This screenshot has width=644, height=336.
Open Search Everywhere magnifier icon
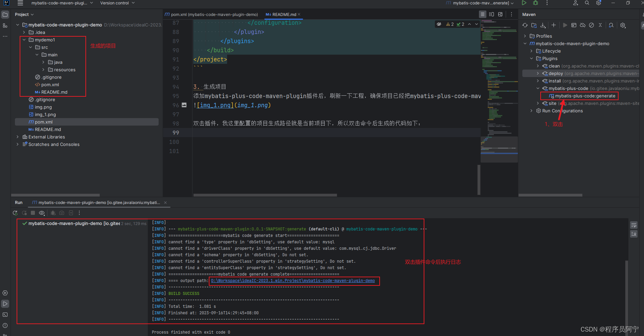pyautogui.click(x=587, y=3)
